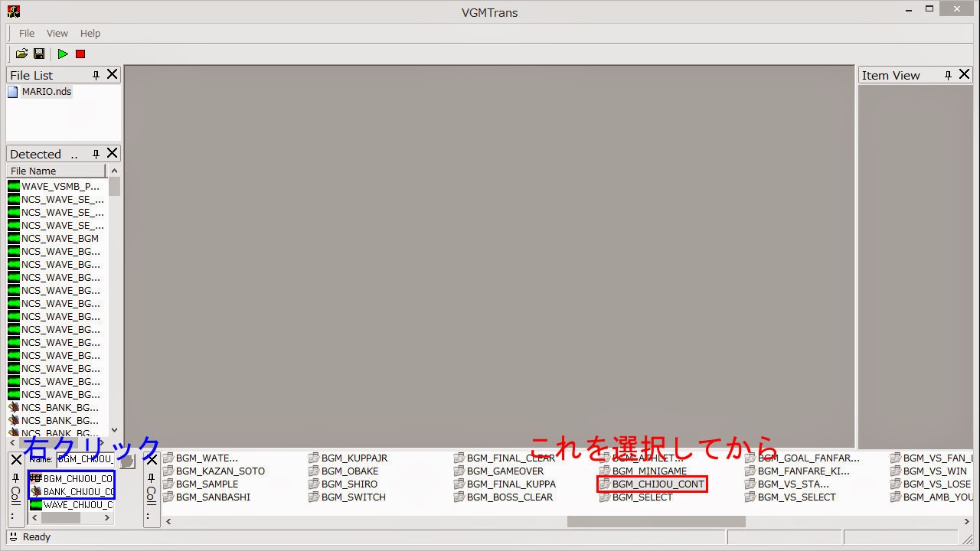Screen dimensions: 980x551
Task: Pin the Item View panel
Action: tap(948, 75)
